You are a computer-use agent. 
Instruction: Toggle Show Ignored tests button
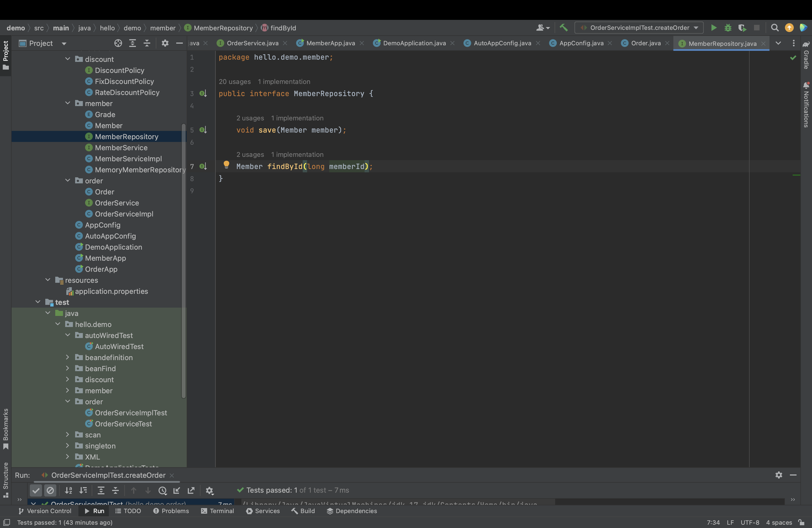50,490
